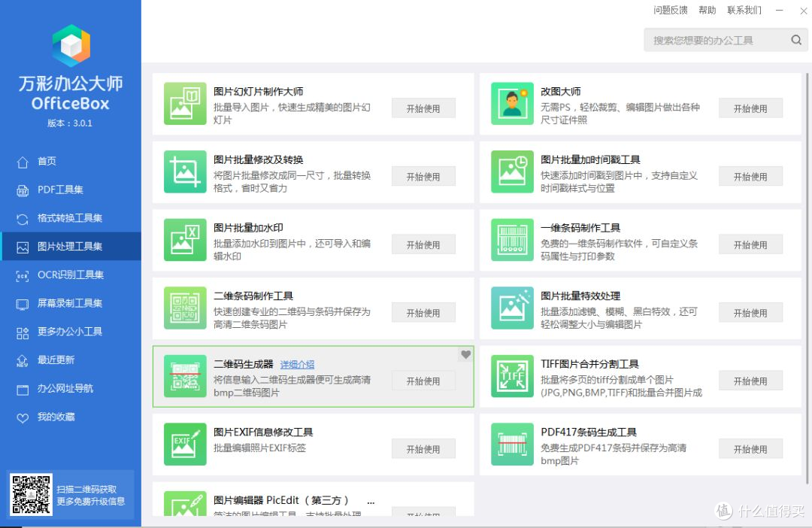This screenshot has width=812, height=528.
Task: Click 开始使用 for 图片批量加时间戳工具
Action: pyautogui.click(x=750, y=177)
